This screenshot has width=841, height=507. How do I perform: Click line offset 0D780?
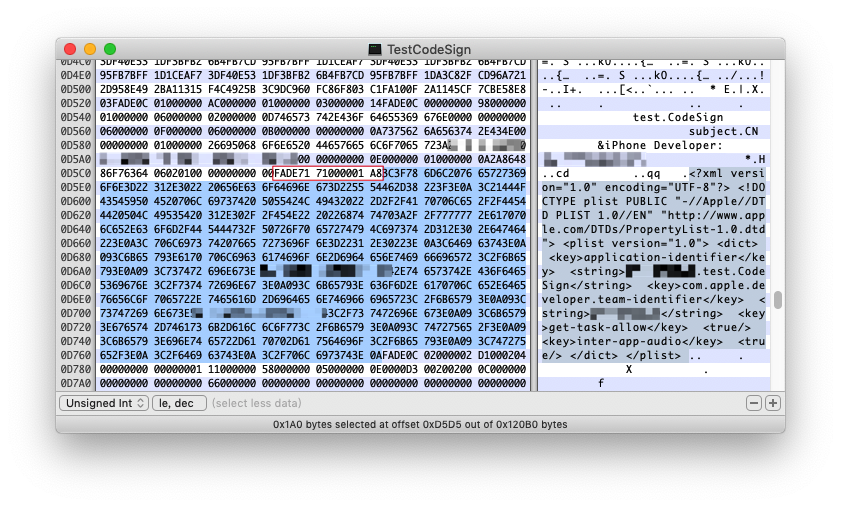pyautogui.click(x=76, y=369)
